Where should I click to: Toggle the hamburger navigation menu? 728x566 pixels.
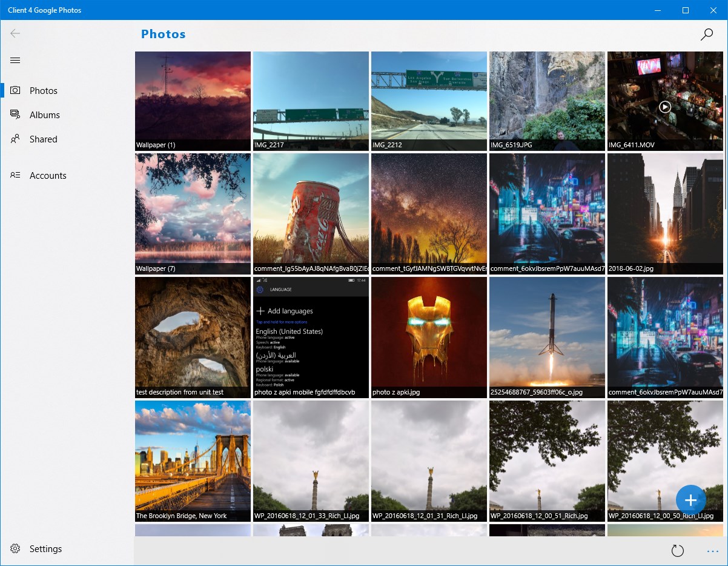tap(15, 60)
